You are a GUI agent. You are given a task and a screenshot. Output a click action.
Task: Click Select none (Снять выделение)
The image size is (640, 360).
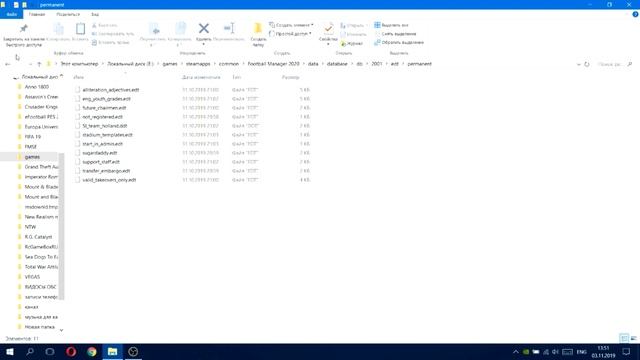[x=395, y=34]
